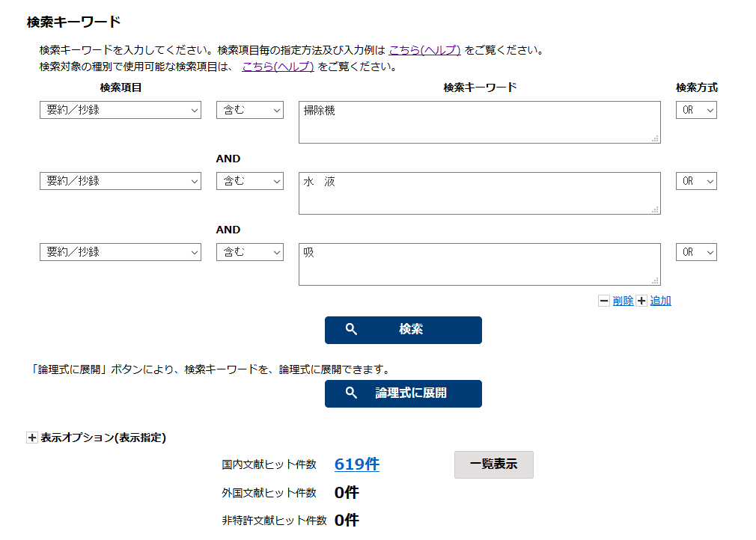Screen dimensions: 756x540
Task: Open the second こちら(ヘルプ) link for search items
Action: (x=278, y=67)
